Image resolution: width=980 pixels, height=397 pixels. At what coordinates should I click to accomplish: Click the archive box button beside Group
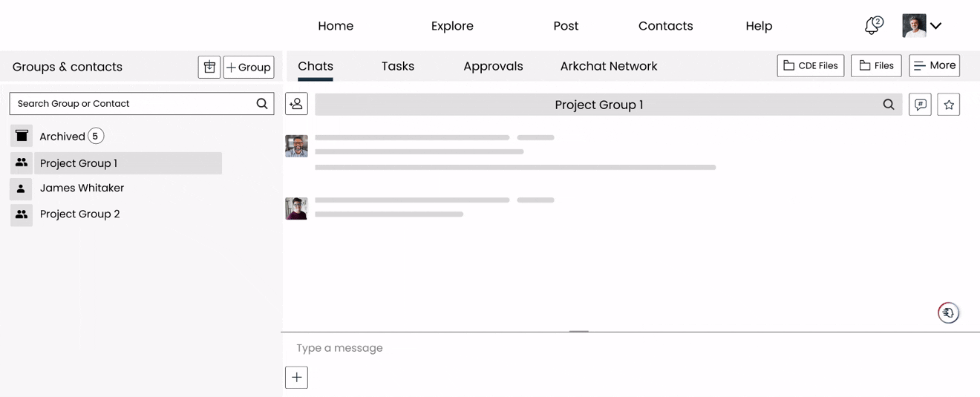(209, 67)
